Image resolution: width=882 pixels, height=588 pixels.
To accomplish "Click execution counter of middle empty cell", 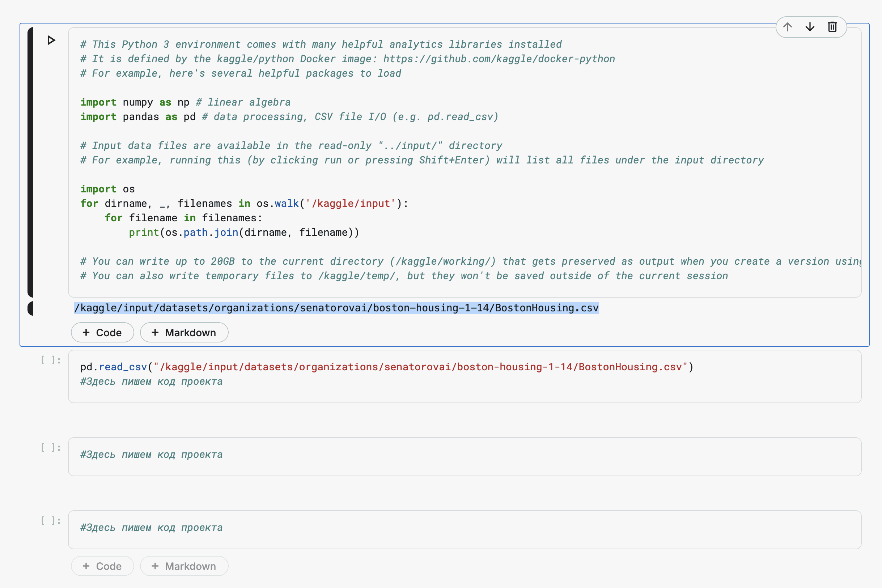I will point(51,447).
